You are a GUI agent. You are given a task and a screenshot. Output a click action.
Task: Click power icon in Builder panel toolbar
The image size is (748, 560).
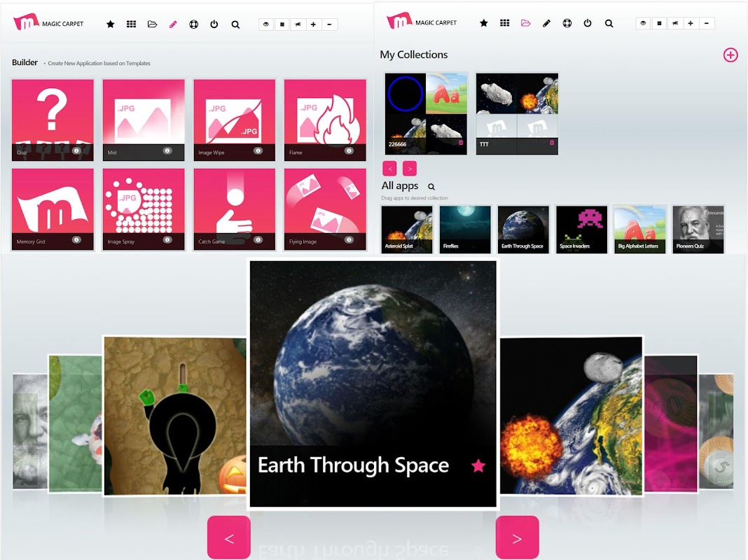tap(214, 24)
